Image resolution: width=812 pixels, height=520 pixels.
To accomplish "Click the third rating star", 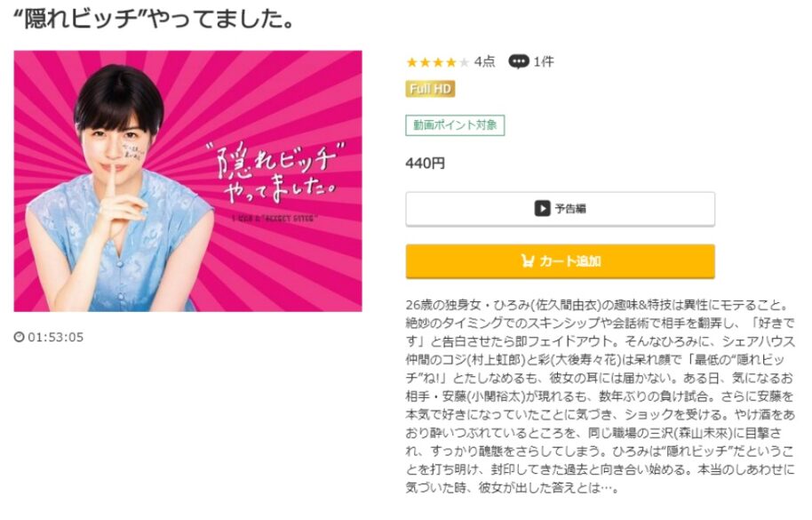I will pyautogui.click(x=438, y=62).
